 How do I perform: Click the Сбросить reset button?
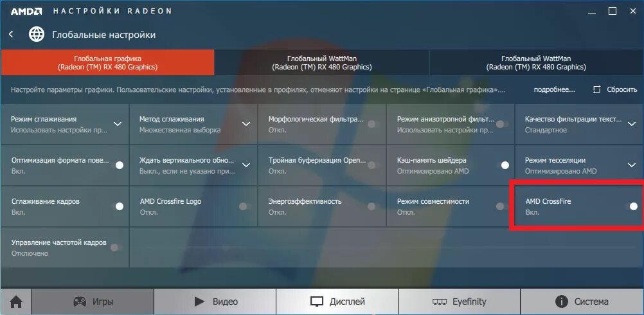(x=615, y=89)
